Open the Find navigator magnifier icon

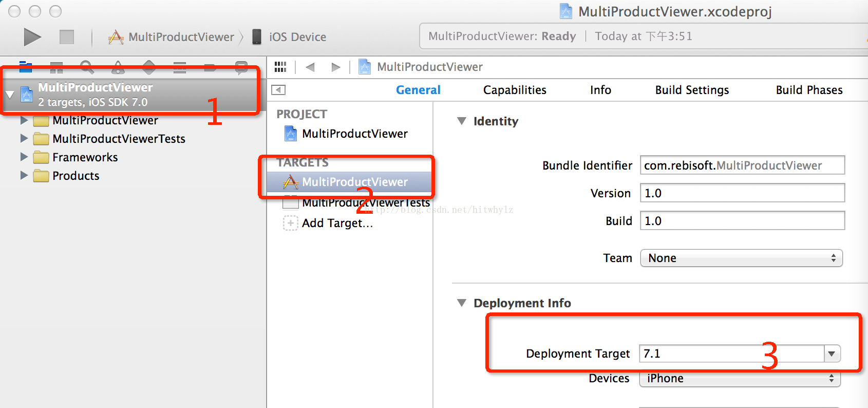(87, 67)
